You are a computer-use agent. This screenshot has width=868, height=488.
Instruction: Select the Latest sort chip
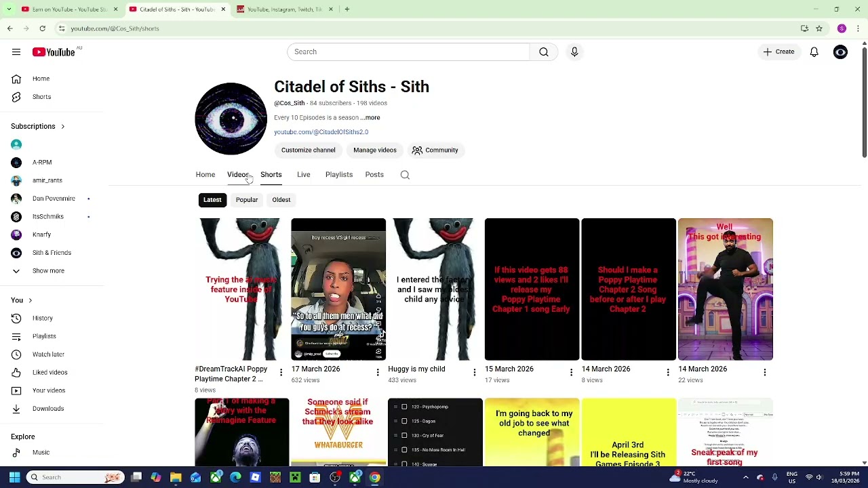(x=212, y=200)
